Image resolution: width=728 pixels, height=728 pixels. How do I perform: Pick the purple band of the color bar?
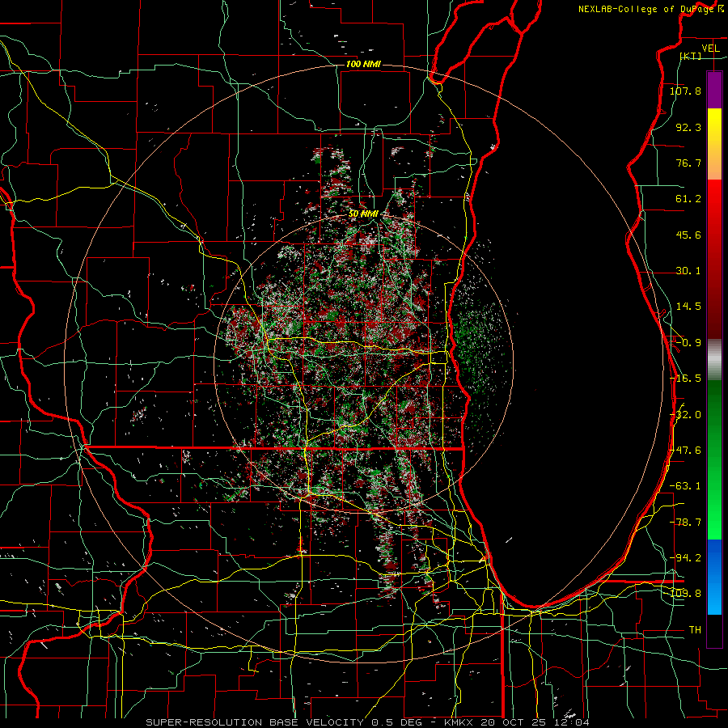pyautogui.click(x=714, y=90)
